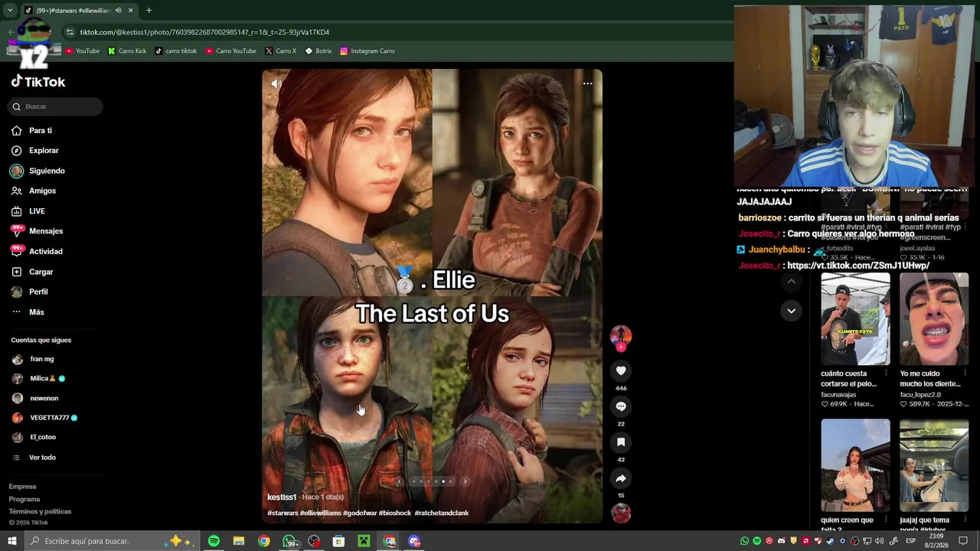
Task: Click the spinning music disc avatar
Action: (x=621, y=514)
